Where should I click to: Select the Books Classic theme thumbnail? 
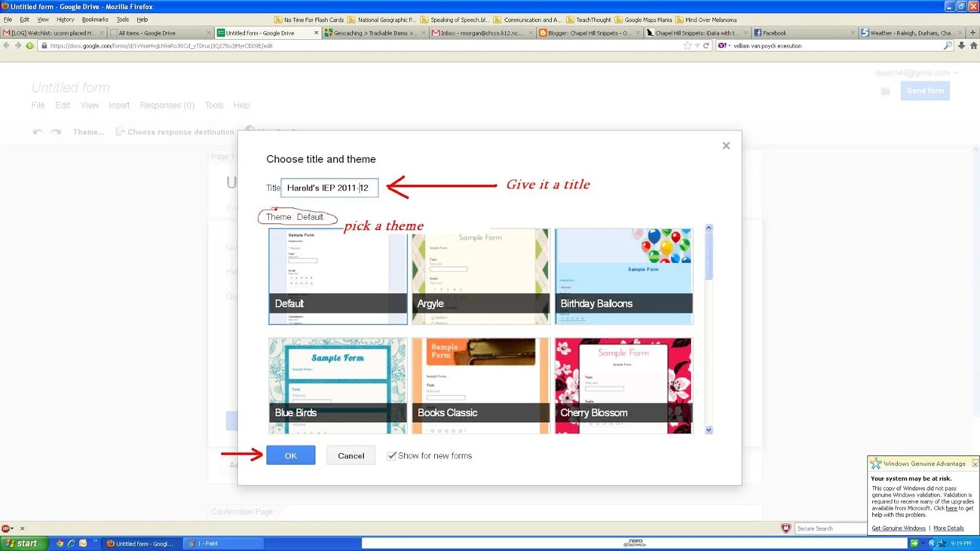tap(481, 386)
